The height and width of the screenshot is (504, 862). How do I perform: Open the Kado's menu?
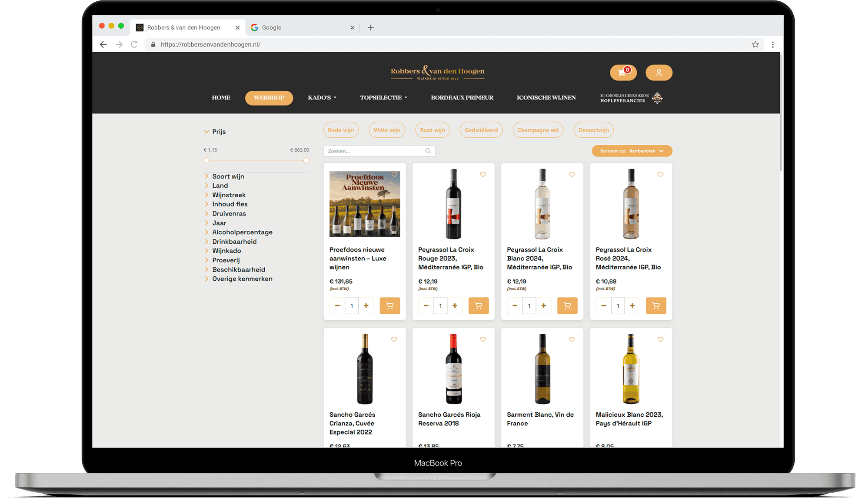[322, 98]
